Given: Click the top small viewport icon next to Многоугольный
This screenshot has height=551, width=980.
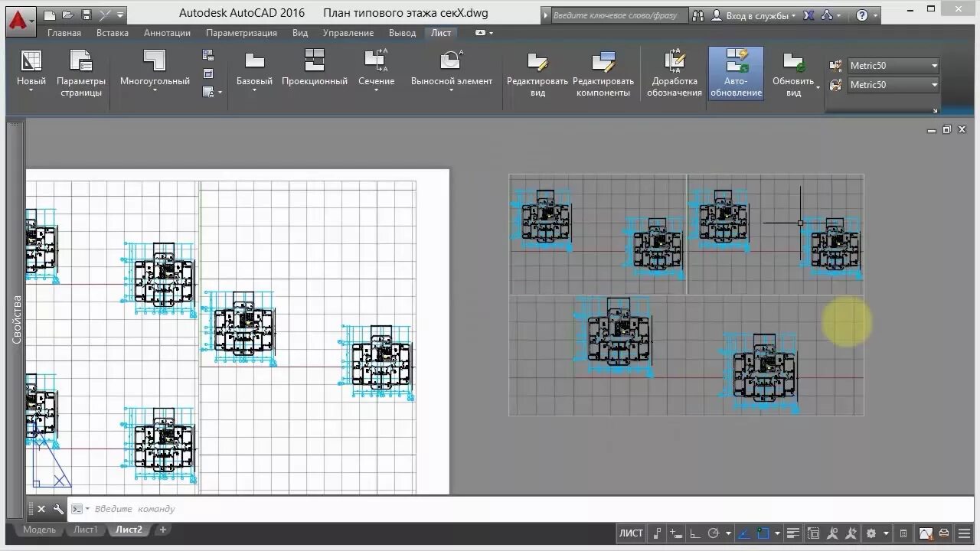Looking at the screenshot, I should click(x=208, y=55).
